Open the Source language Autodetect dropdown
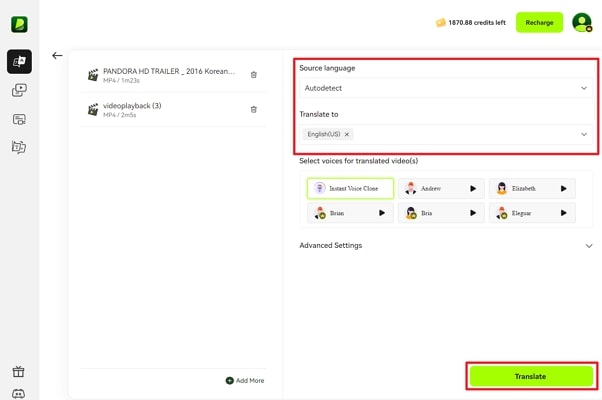Image resolution: width=602 pixels, height=400 pixels. (446, 88)
